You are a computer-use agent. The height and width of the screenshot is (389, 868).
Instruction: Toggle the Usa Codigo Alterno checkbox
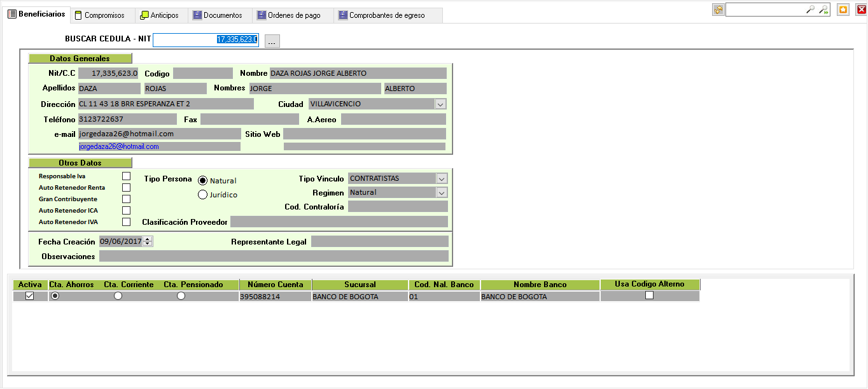649,295
